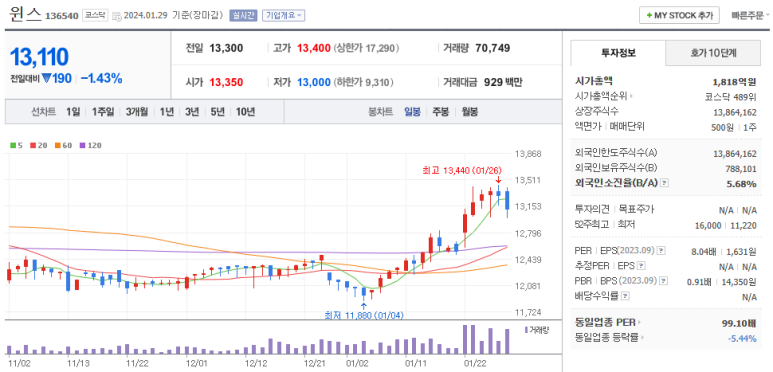Click the stock code 136540

point(62,16)
